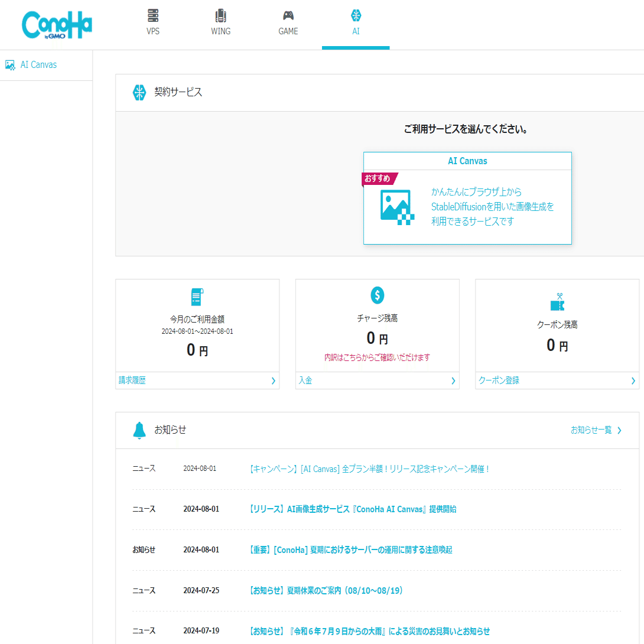Open the ConoHa AI Canvas 提供開始 release news
This screenshot has height=644, width=644.
[353, 509]
